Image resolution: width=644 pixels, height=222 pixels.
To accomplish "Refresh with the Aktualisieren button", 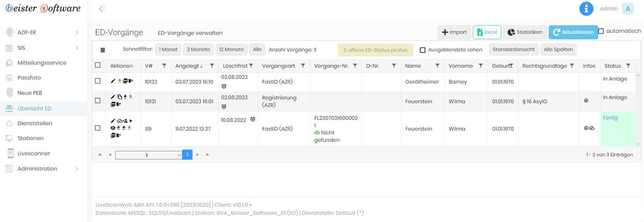I will (573, 32).
